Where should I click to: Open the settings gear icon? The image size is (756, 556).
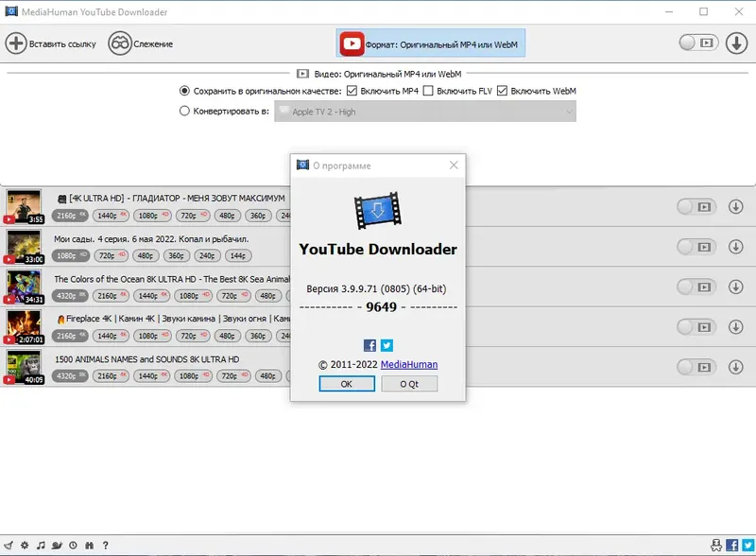point(24,546)
